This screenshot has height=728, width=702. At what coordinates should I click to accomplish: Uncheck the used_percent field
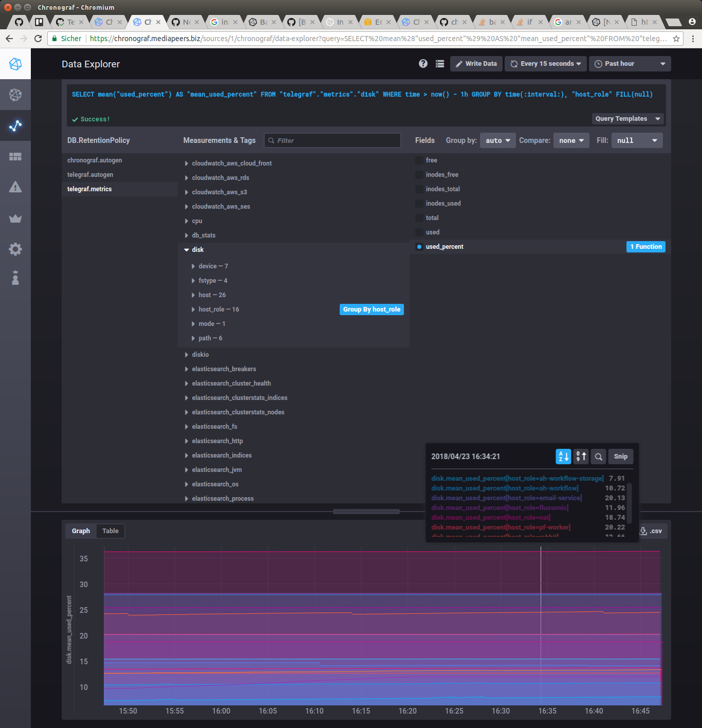(x=419, y=246)
